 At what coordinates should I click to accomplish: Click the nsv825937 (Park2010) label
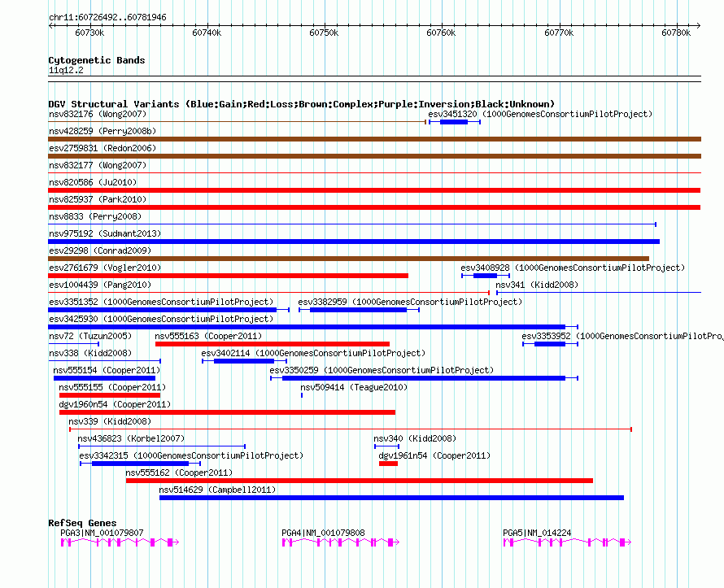pyautogui.click(x=98, y=199)
